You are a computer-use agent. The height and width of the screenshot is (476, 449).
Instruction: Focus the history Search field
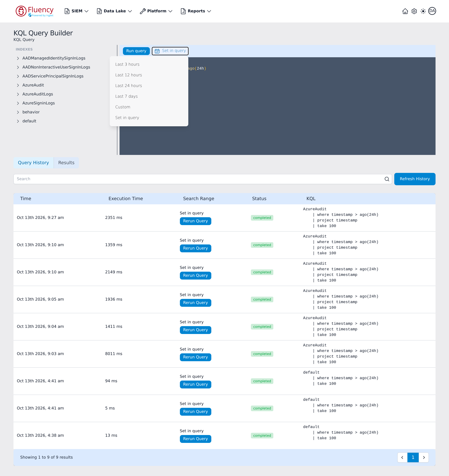203,179
